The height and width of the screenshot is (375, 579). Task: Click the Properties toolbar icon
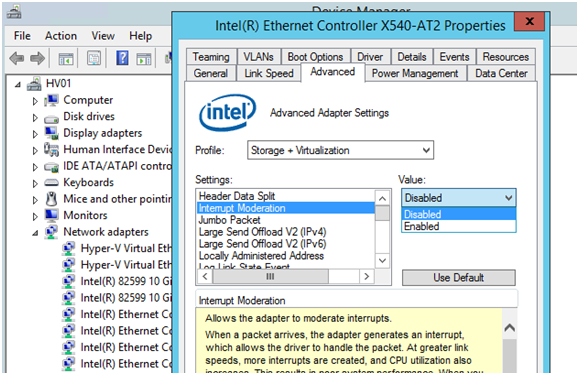[94, 58]
